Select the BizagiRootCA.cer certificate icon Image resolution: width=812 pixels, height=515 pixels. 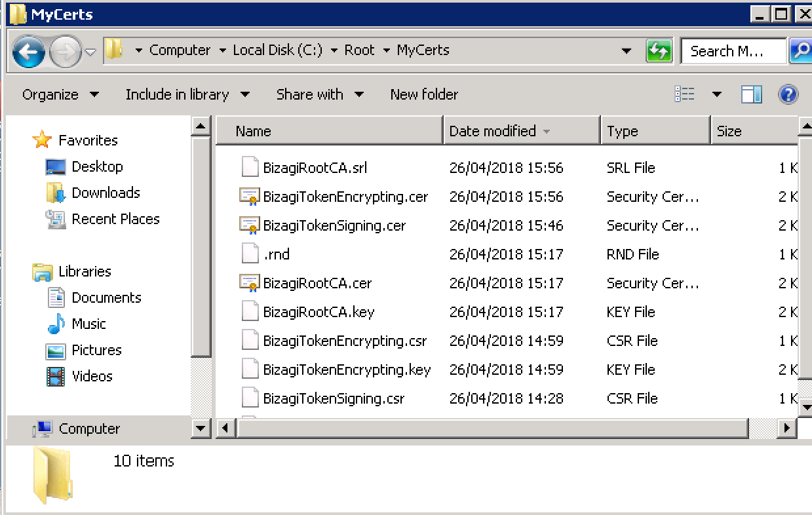click(250, 283)
